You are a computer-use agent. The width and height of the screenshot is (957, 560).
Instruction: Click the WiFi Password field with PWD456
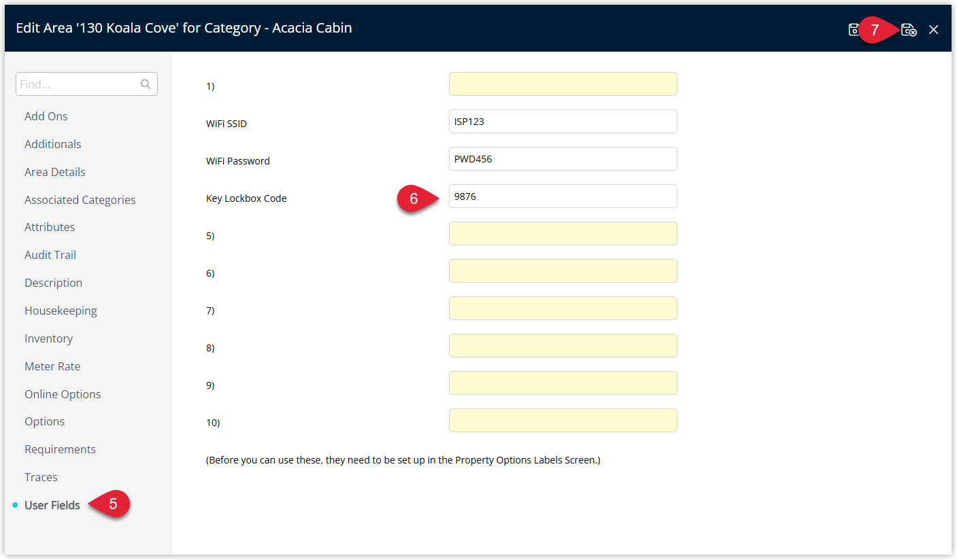tap(563, 159)
